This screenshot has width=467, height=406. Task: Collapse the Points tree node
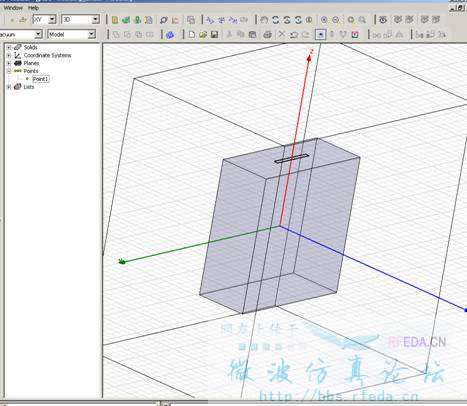[x=9, y=71]
